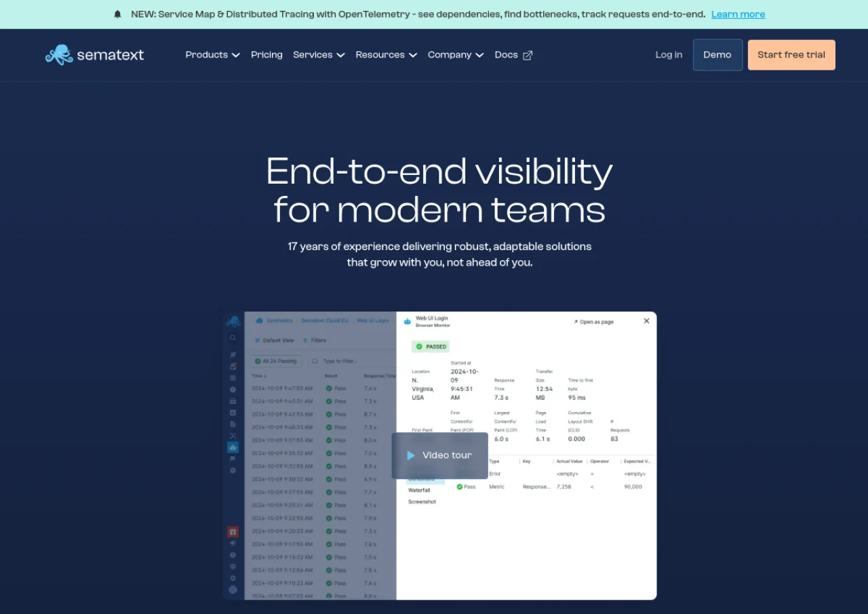This screenshot has width=868, height=614.
Task: Switch to the Waterfall tab
Action: [419, 490]
